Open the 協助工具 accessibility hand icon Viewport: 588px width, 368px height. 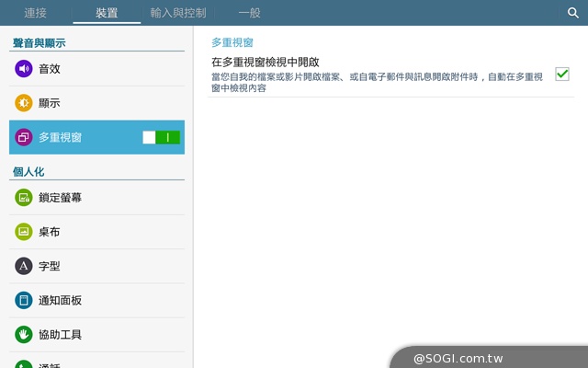[24, 335]
